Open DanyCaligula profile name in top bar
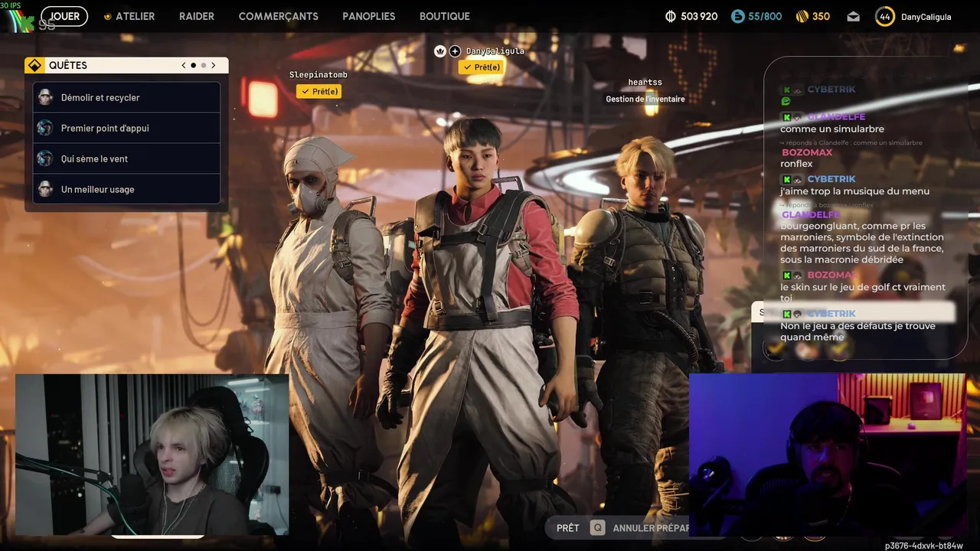 [926, 17]
